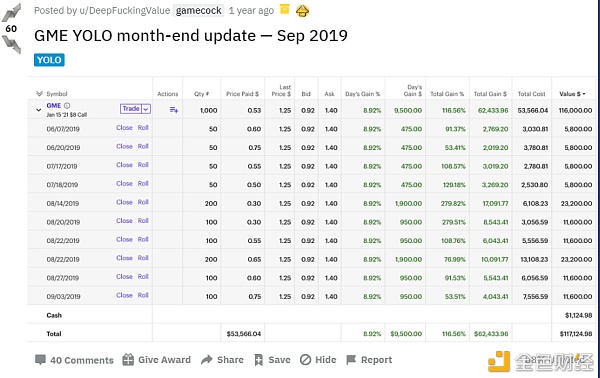This screenshot has width=600, height=378.
Task: Open the GME symbol link
Action: click(x=54, y=106)
